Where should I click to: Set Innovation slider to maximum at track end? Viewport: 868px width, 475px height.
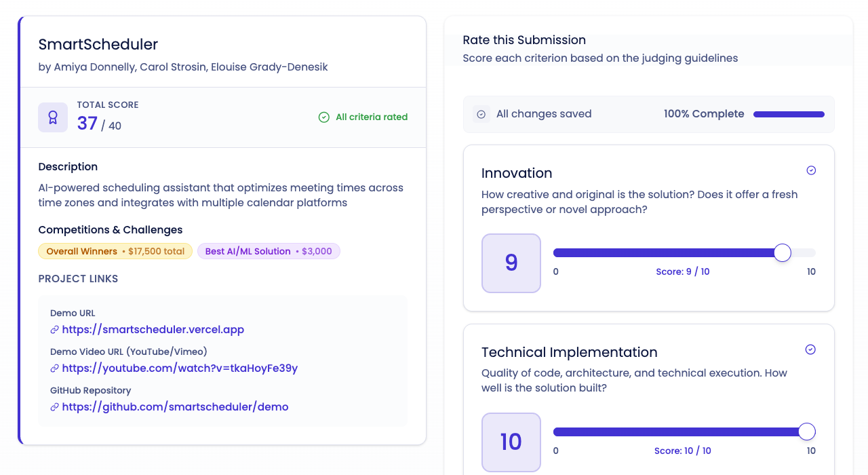click(814, 253)
